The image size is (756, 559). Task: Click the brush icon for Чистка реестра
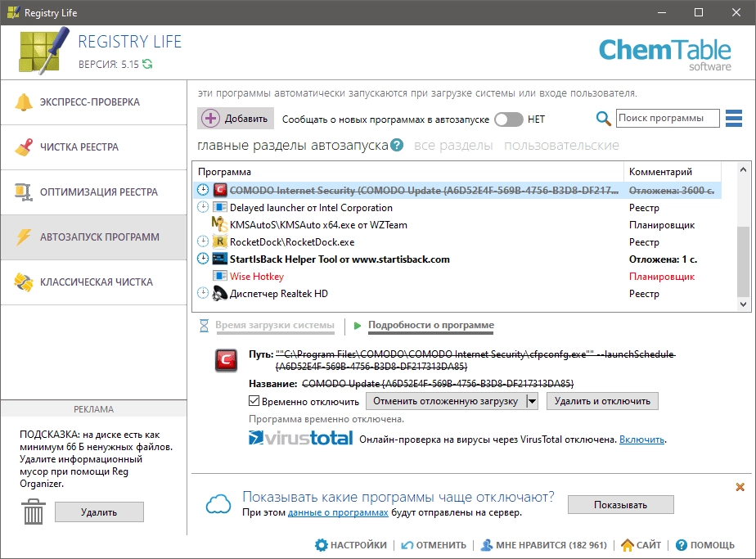(24, 147)
